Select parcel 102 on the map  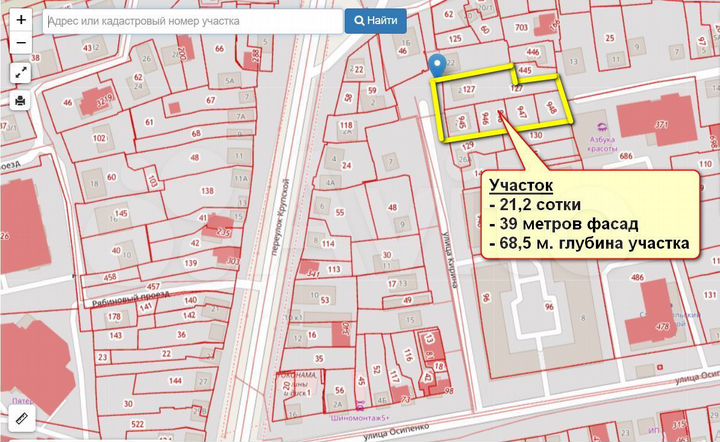(100, 139)
